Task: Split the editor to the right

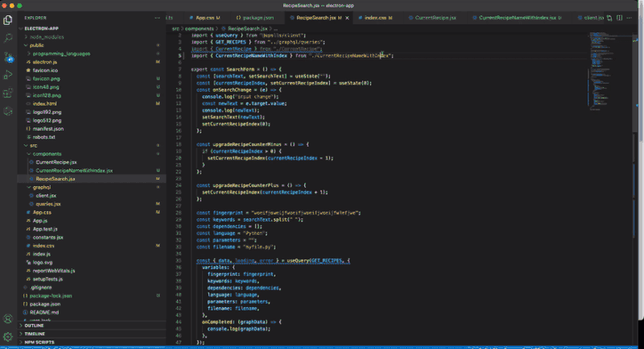Action: [x=619, y=18]
